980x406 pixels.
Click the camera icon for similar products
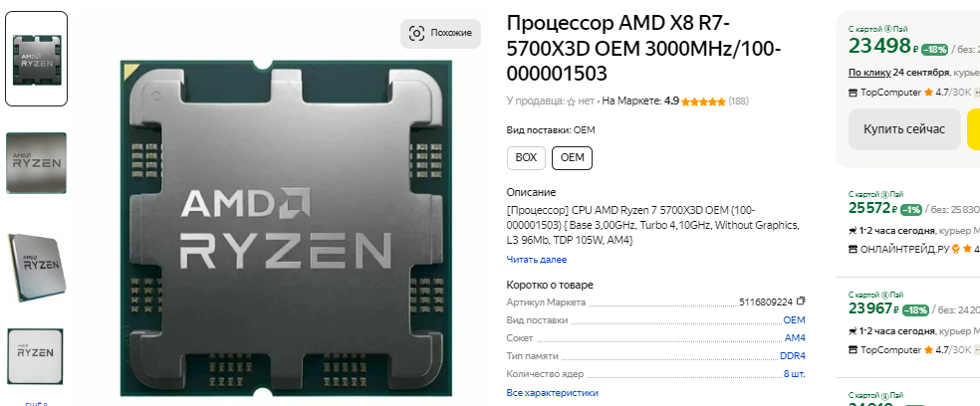pos(417,33)
